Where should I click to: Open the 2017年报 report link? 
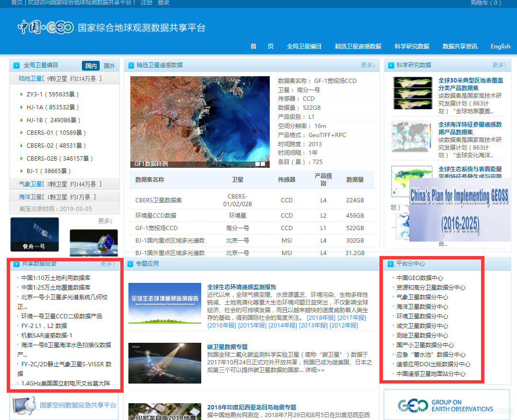(352, 318)
